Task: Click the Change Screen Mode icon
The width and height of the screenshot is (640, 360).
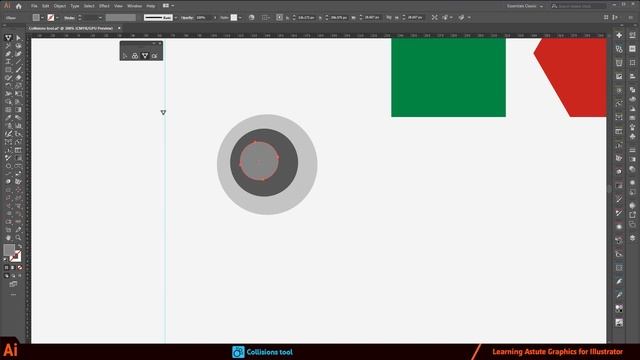Action: coord(13,284)
